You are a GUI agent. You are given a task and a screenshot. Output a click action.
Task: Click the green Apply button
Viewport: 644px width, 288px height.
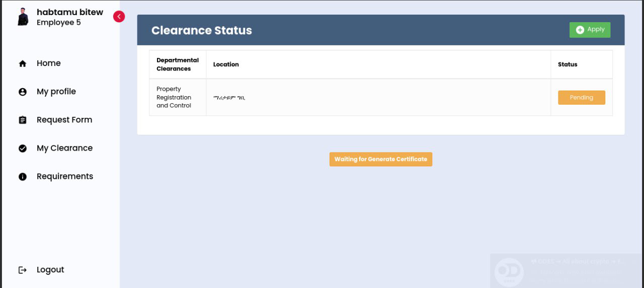(590, 30)
